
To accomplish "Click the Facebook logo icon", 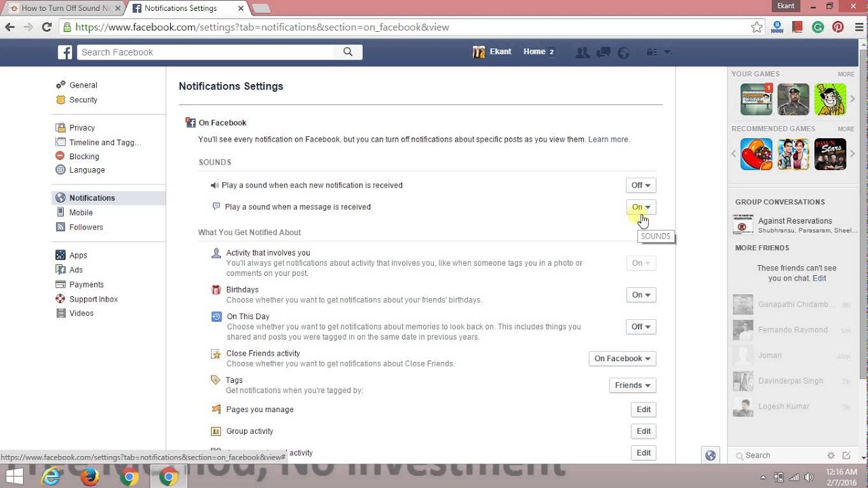I will (x=65, y=52).
